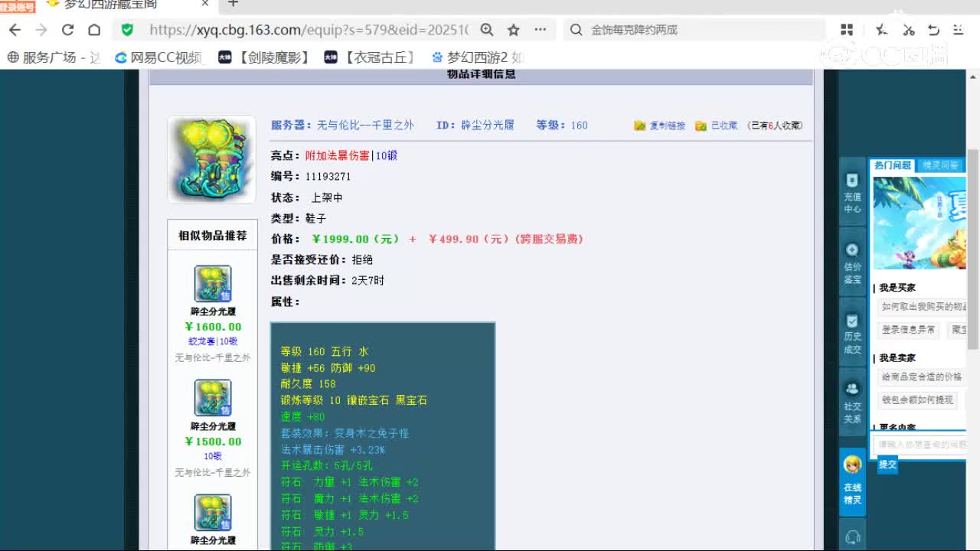Image resolution: width=980 pixels, height=551 pixels.
Task: Click the 套装效果：变身术之兔子怪 attribute line
Action: [x=345, y=433]
